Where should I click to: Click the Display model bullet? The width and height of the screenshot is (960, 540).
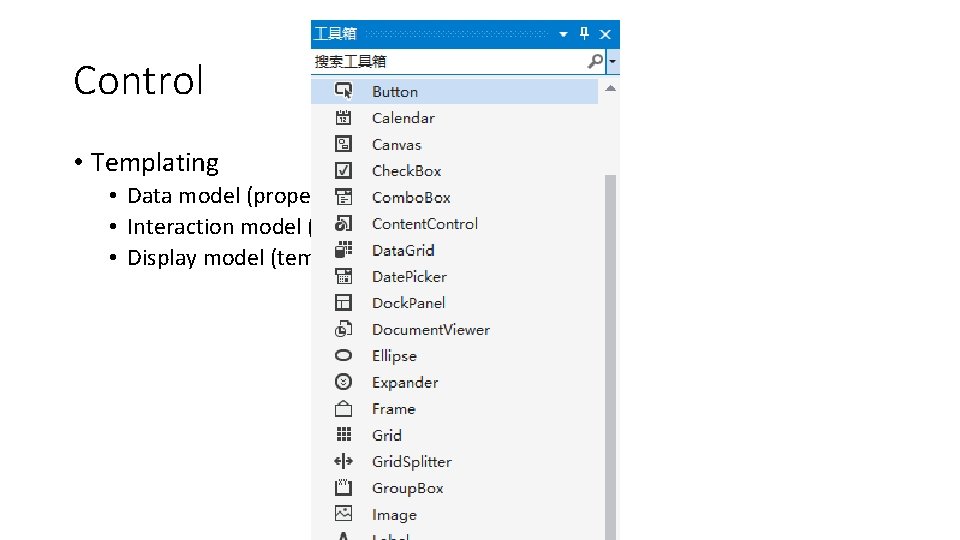[x=219, y=258]
